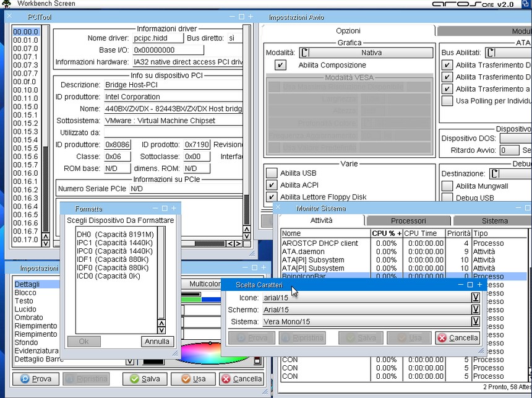Switch to the Processori tab
This screenshot has height=398, width=532.
pyautogui.click(x=408, y=221)
